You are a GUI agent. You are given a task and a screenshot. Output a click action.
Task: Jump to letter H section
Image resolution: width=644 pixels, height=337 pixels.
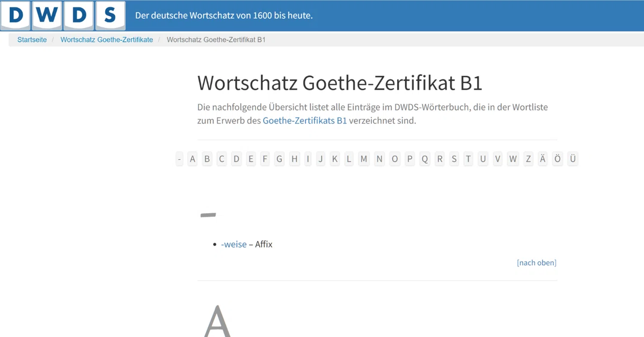[294, 159]
